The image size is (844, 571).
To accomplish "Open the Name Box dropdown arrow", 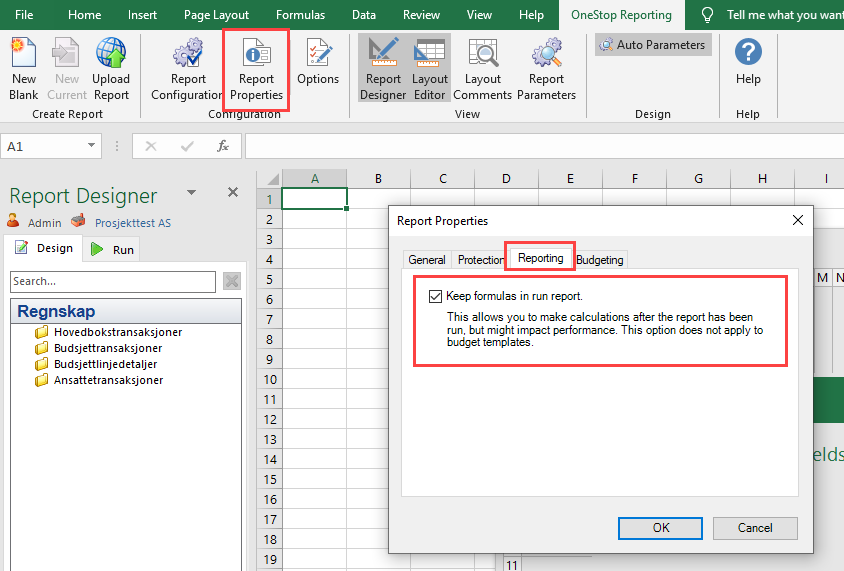I will (x=92, y=146).
